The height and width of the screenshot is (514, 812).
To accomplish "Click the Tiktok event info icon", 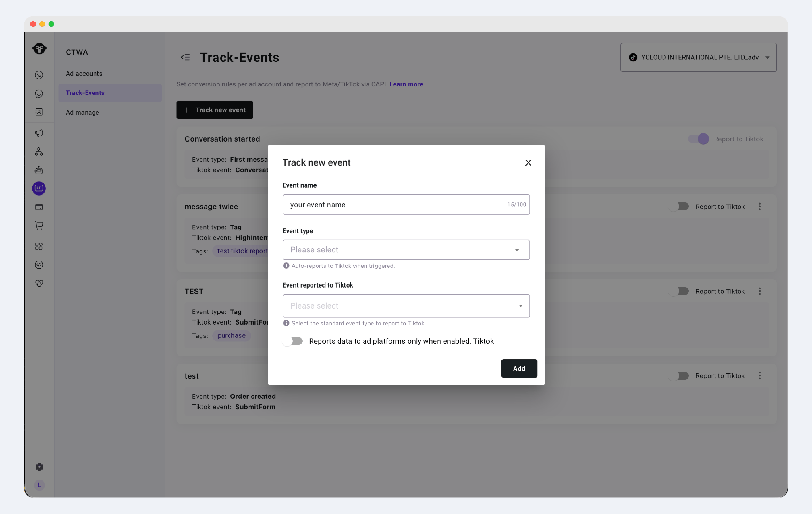I will (286, 323).
